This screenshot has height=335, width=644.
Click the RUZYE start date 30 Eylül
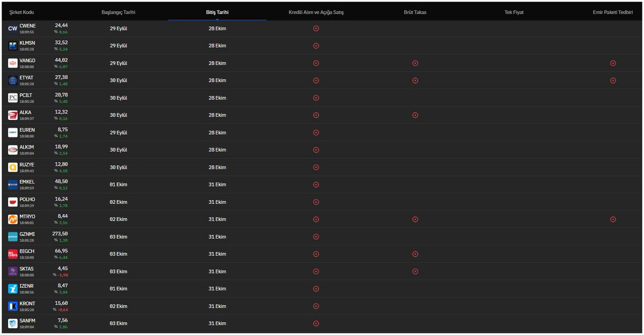[118, 167]
